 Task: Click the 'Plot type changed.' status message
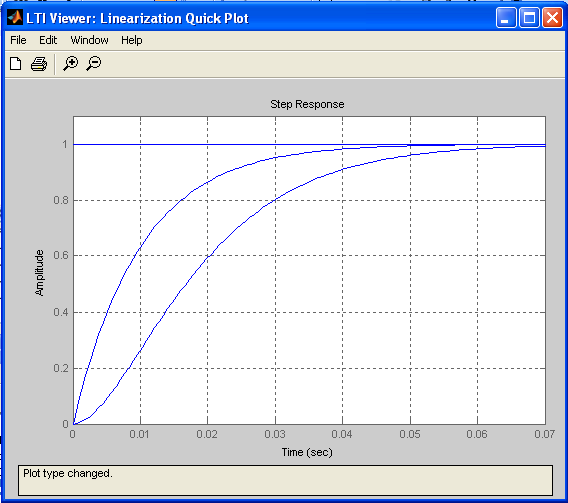point(68,474)
